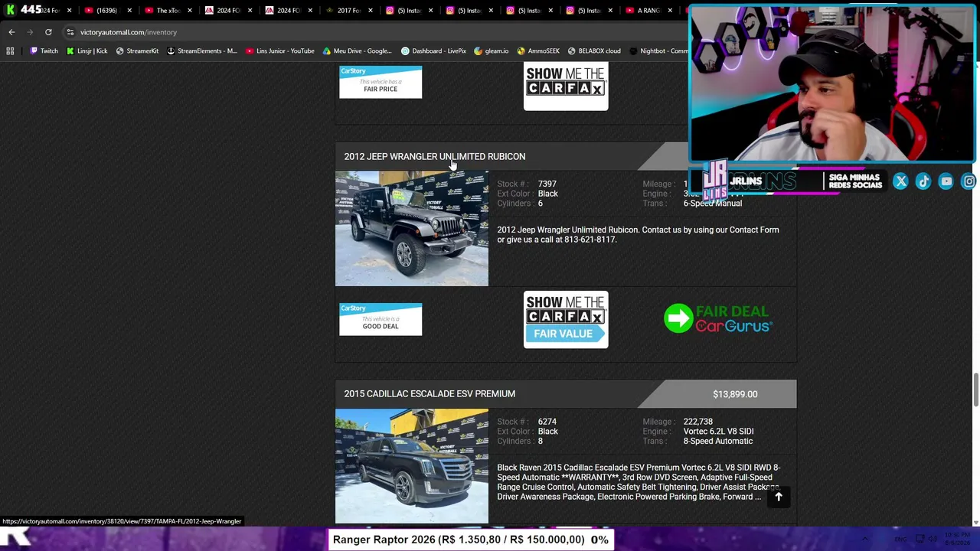Image resolution: width=980 pixels, height=551 pixels.
Task: Open the StreamElements bookmark
Action: [x=202, y=51]
